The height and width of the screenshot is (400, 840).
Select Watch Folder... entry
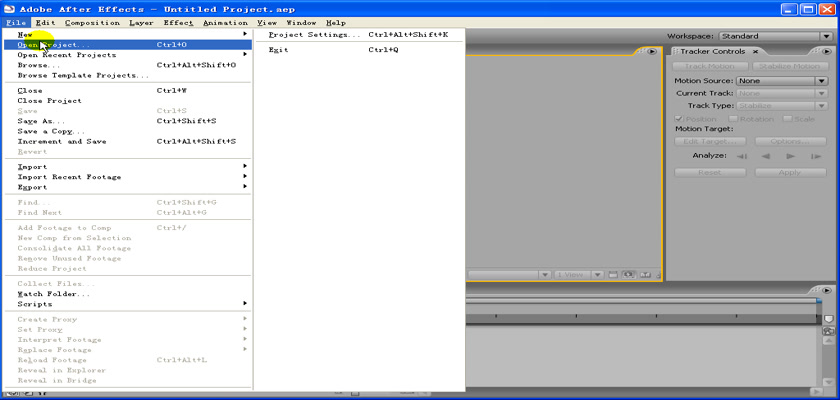[128, 294]
